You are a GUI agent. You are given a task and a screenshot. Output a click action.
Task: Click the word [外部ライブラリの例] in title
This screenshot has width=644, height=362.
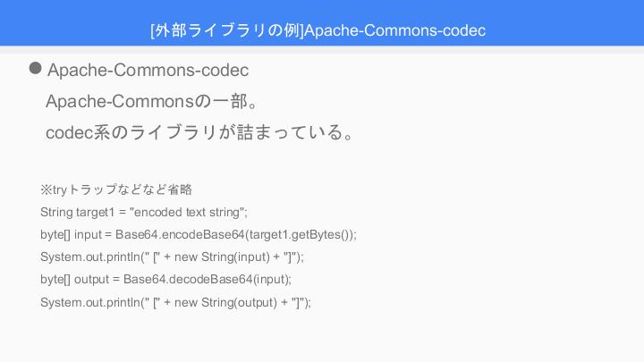click(227, 30)
